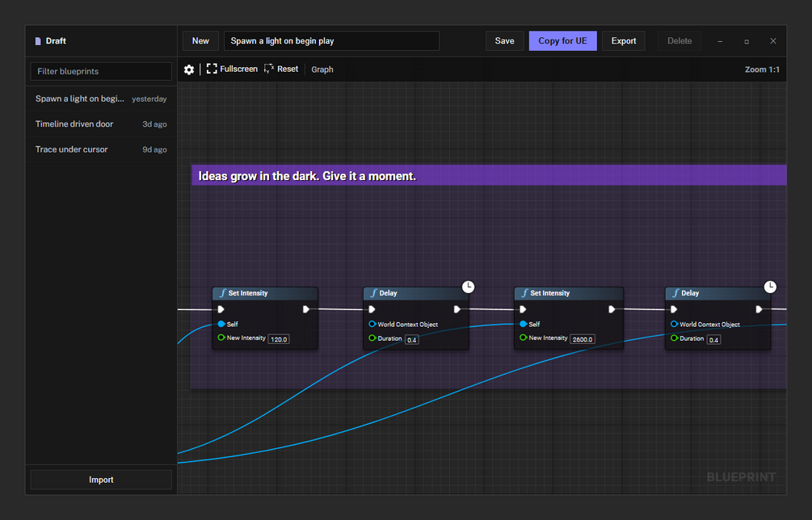Click exec input pin of first Delay

coord(372,309)
